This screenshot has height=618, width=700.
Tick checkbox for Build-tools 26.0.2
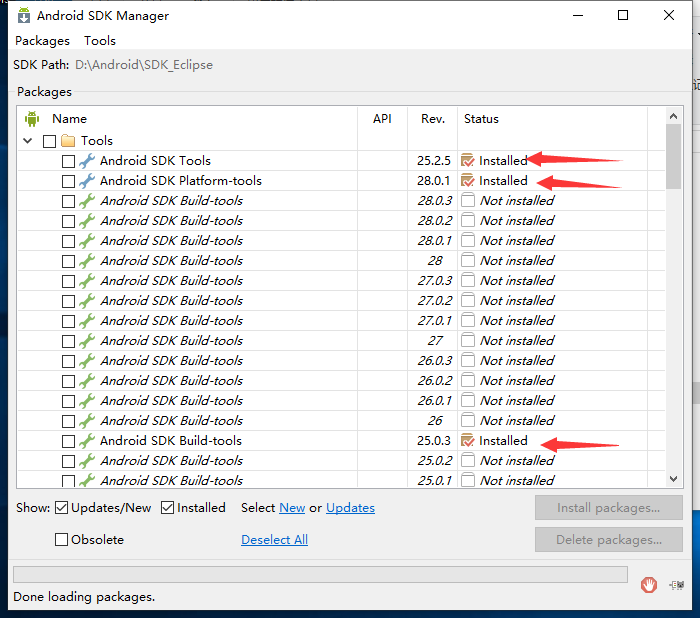pyautogui.click(x=68, y=381)
